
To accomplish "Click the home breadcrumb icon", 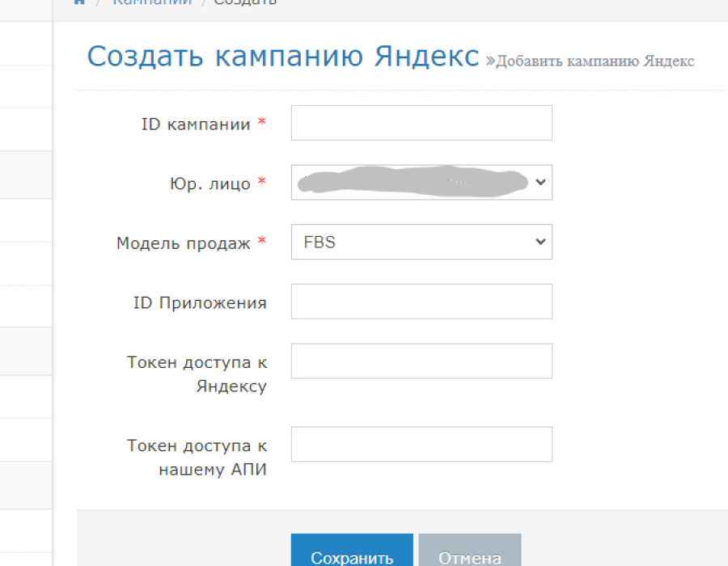I will (x=79, y=2).
